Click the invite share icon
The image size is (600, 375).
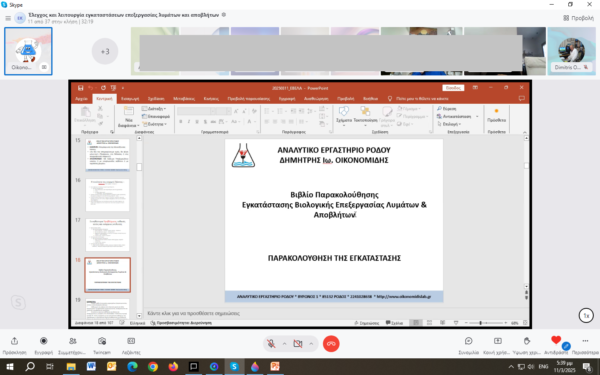[x=15, y=341]
